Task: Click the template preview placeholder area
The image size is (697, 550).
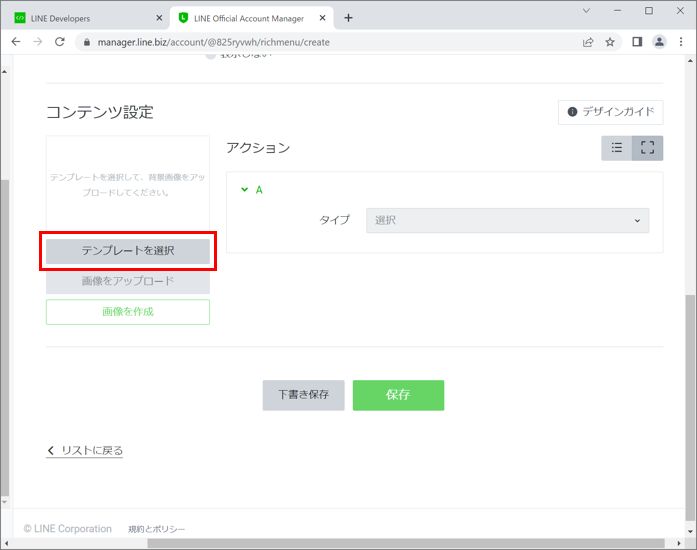Action: coord(128,185)
